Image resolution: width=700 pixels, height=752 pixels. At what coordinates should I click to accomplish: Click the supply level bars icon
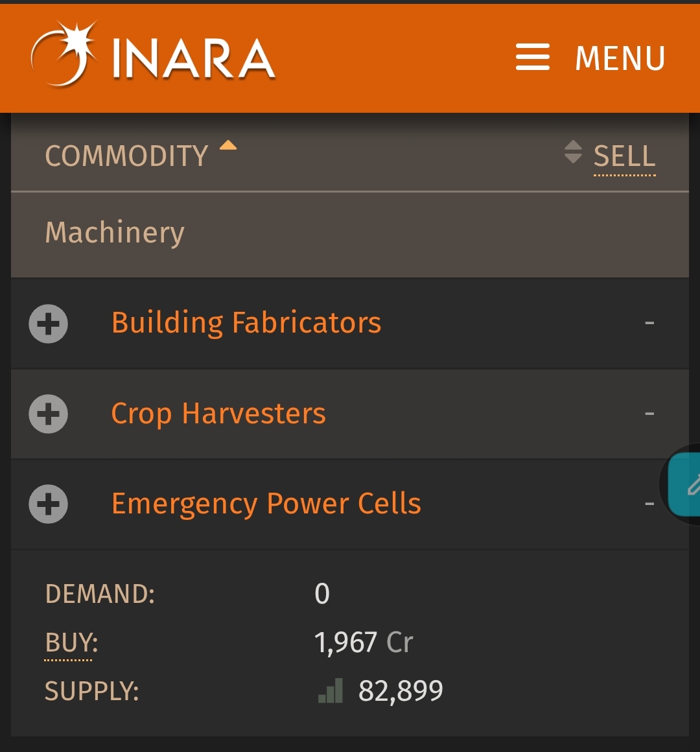click(x=331, y=690)
